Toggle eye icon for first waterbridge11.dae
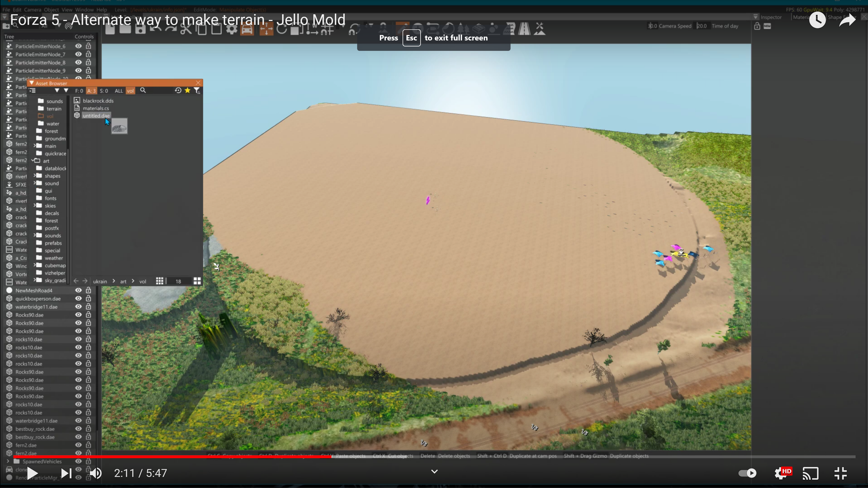The image size is (868, 488). click(78, 307)
